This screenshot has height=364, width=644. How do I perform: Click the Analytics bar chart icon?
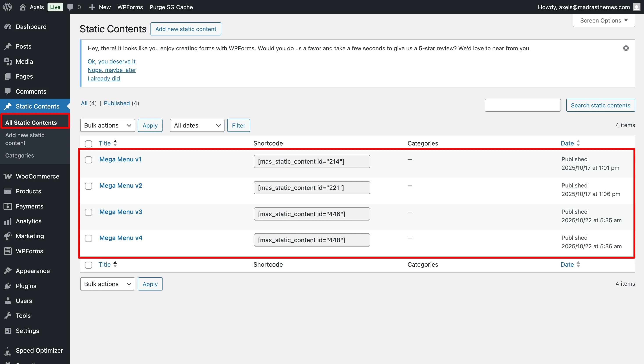coord(8,221)
